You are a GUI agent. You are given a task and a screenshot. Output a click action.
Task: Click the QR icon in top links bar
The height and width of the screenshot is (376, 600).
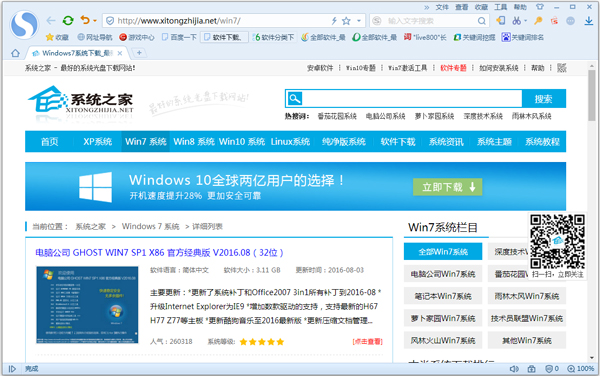[561, 68]
